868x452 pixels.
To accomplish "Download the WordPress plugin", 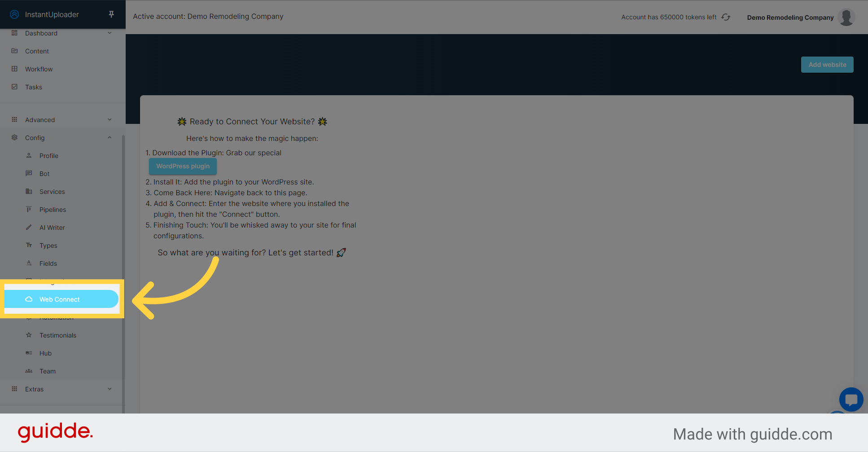I will pos(183,166).
